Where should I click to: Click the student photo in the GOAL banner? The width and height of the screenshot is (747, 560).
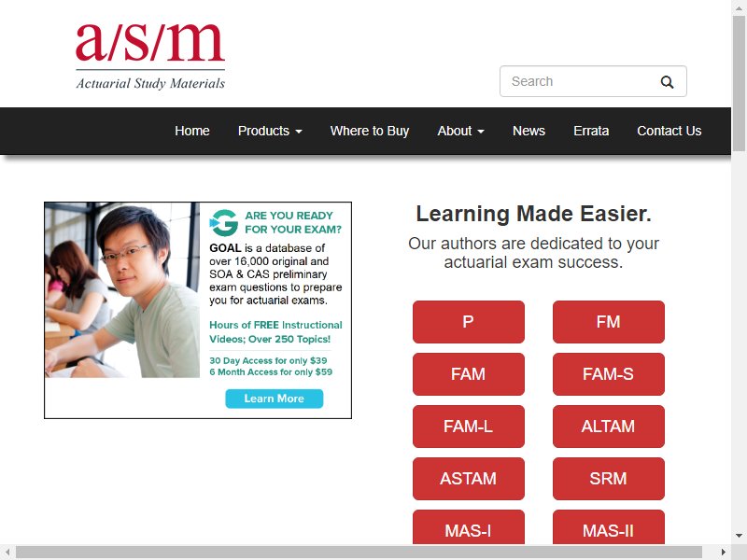(122, 290)
